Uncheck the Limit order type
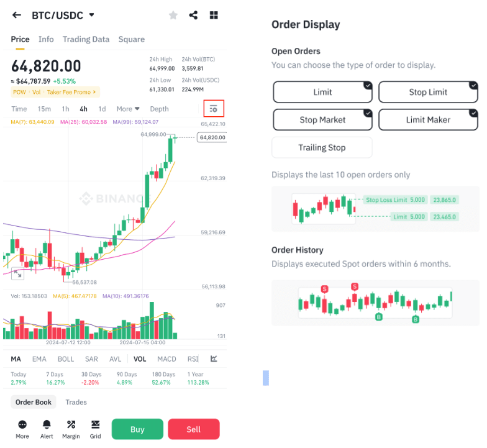Image resolution: width=487 pixels, height=448 pixels. coord(322,92)
